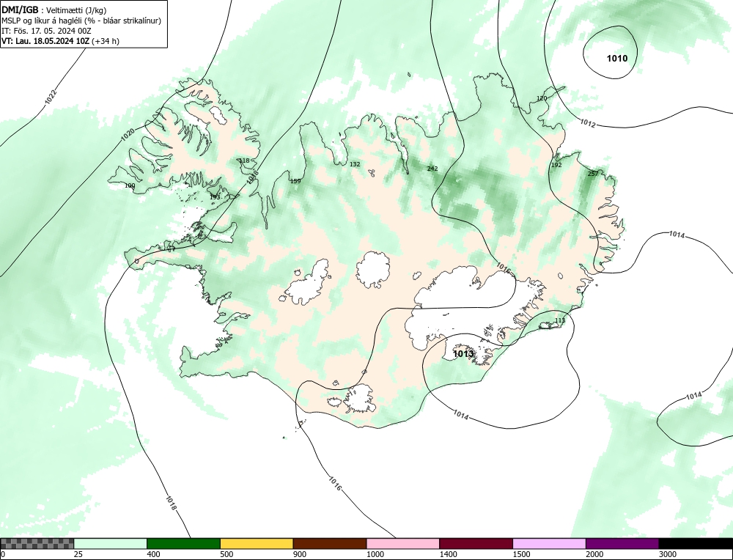Select the yellow 500–900 legend swatch
This screenshot has width=733, height=560.
[x=257, y=544]
